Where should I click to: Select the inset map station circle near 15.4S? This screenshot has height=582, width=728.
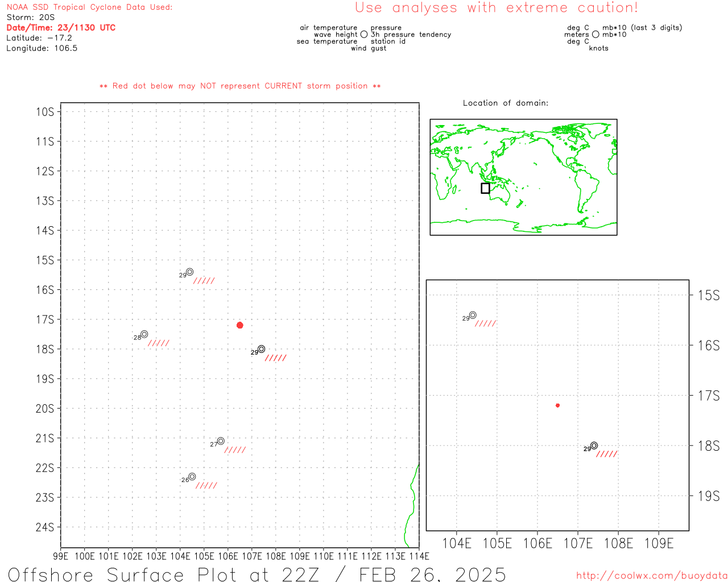pyautogui.click(x=473, y=315)
